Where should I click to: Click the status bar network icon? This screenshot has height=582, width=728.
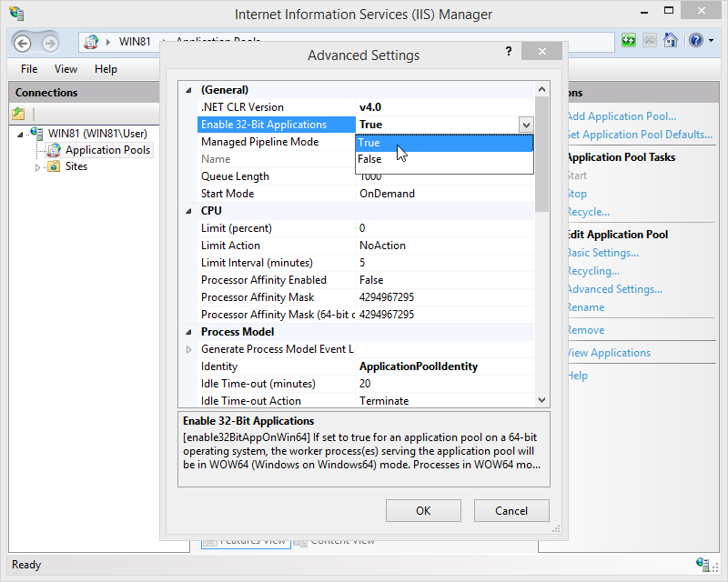click(703, 564)
